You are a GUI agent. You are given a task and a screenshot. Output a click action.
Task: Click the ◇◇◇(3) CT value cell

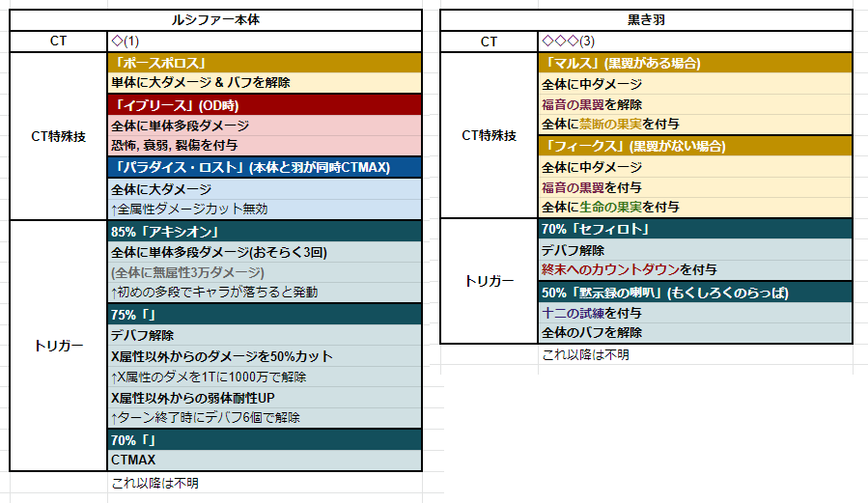coord(695,42)
